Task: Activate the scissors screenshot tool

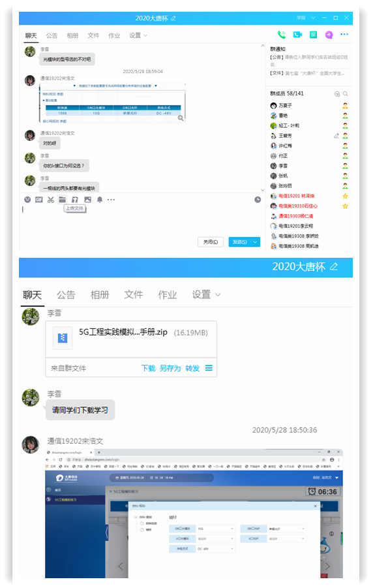Action: point(51,200)
